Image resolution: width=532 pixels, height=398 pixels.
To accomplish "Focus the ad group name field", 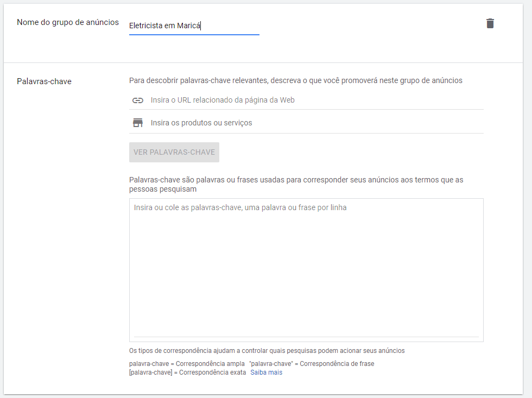I will [x=194, y=26].
